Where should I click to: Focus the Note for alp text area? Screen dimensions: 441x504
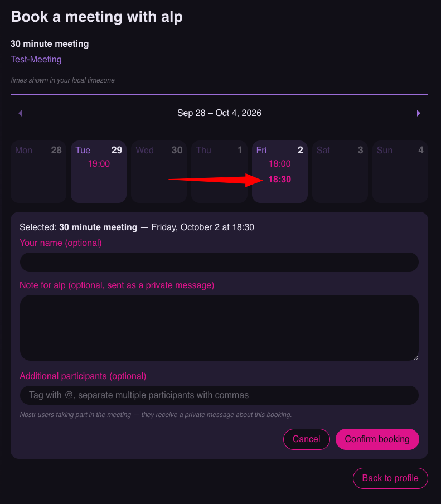click(x=219, y=328)
